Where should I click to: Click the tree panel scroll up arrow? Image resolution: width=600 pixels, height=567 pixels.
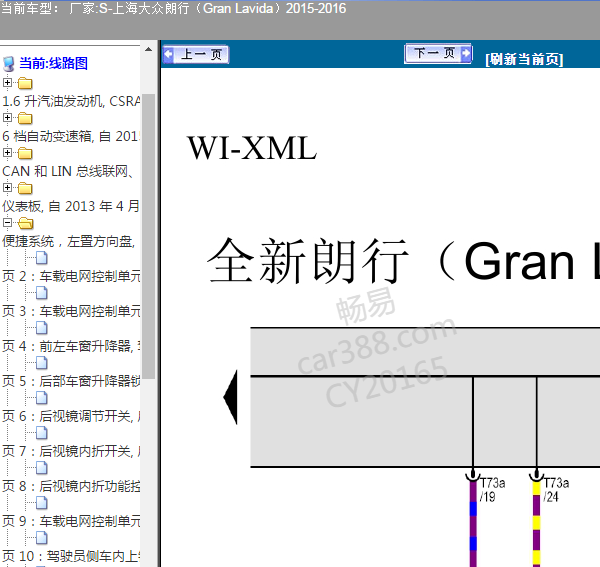[x=148, y=50]
